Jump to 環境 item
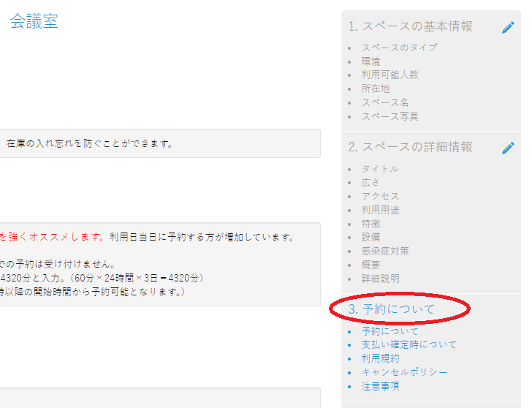Viewport: 532px width, 408px height. [x=370, y=61]
